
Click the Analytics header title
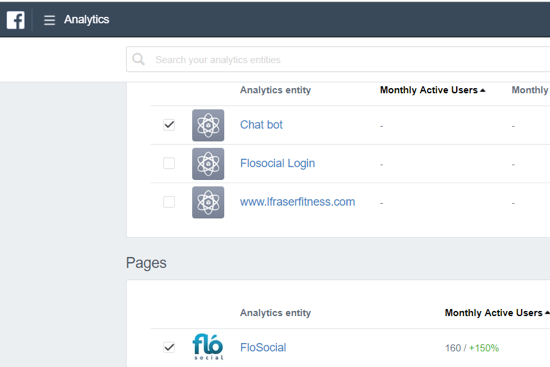[x=86, y=19]
